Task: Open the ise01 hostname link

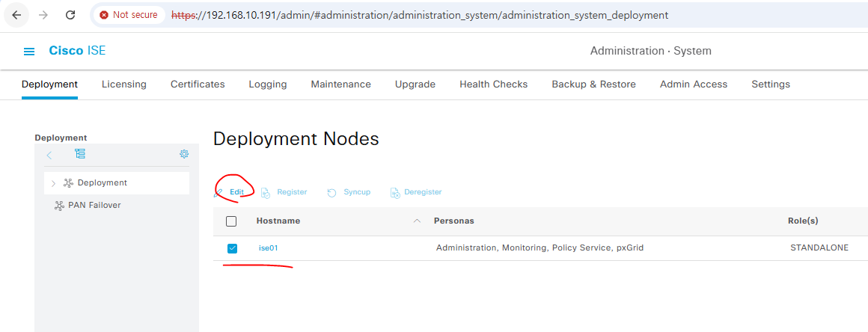Action: 269,248
